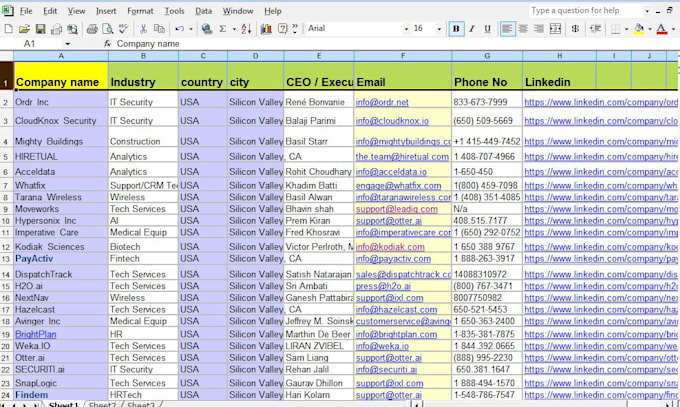The image size is (680, 407).
Task: Open the LinkedIn link in the Ordr Inc row
Action: (601, 102)
